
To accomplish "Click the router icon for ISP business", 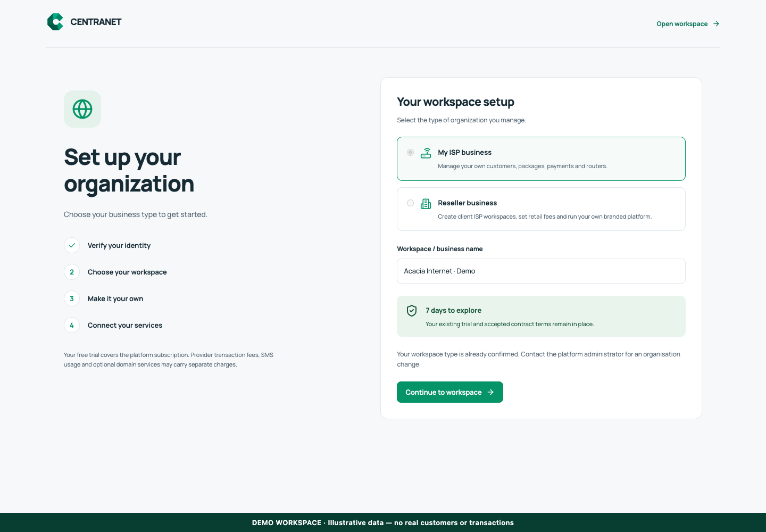I will point(426,153).
